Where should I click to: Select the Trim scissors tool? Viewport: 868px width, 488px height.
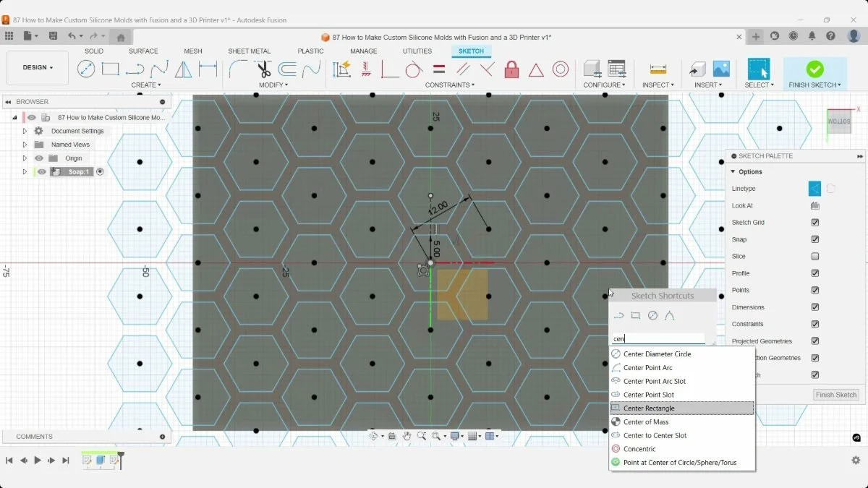[263, 69]
